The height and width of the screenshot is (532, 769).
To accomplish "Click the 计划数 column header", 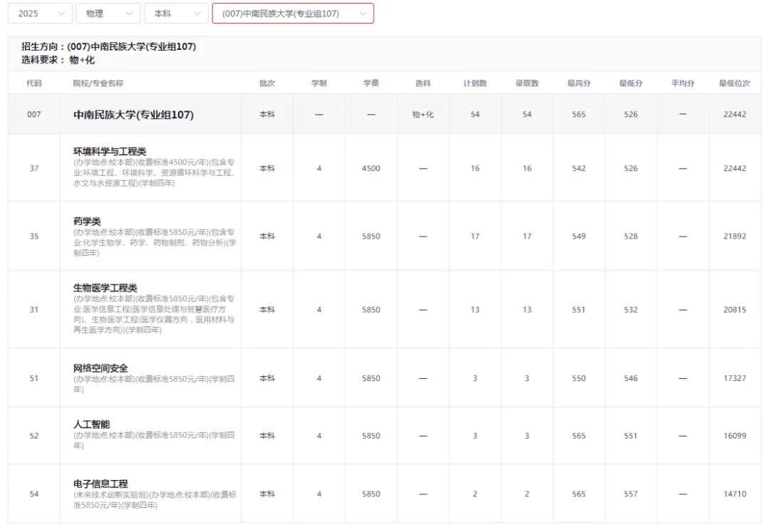I will (475, 83).
